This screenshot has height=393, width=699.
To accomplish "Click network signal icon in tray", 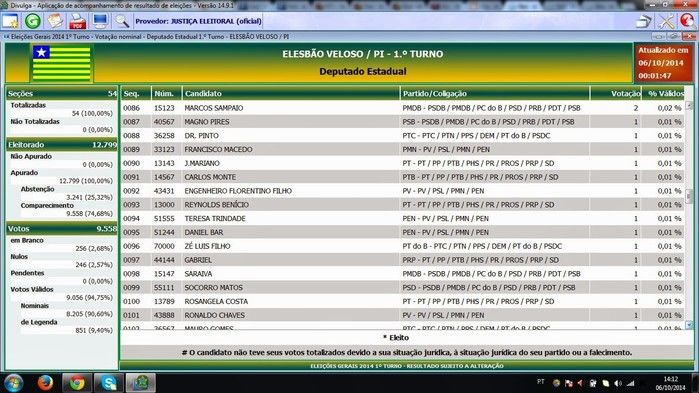I will (x=630, y=383).
